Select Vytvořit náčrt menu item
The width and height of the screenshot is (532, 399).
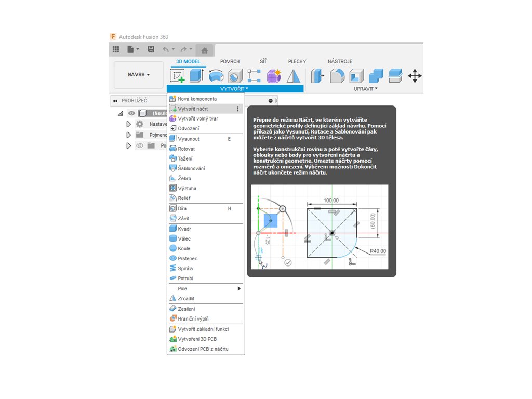(206, 109)
